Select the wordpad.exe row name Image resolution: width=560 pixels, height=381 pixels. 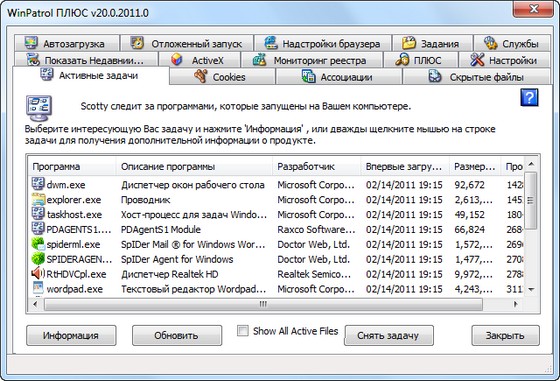(75, 289)
